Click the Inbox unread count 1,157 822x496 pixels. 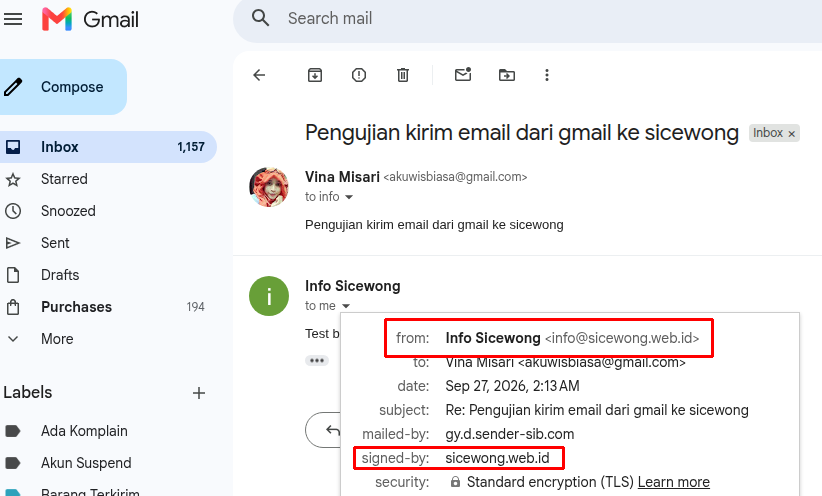click(x=191, y=147)
